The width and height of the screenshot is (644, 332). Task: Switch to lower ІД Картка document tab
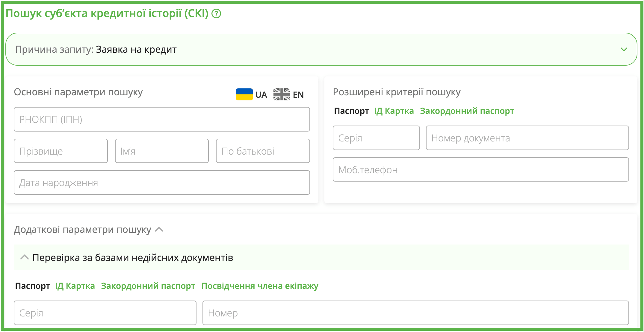[x=75, y=286]
